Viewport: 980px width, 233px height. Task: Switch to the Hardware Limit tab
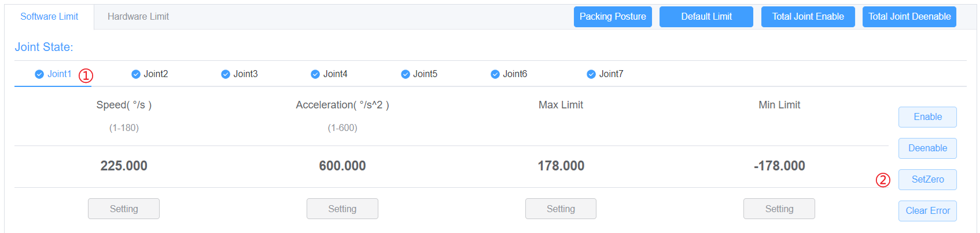[x=138, y=17]
